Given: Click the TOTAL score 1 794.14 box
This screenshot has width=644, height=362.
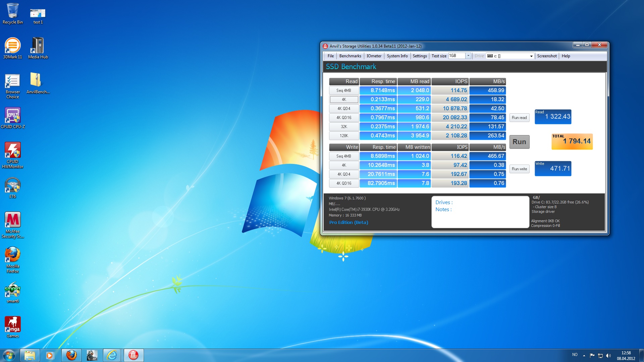Looking at the screenshot, I should (572, 141).
